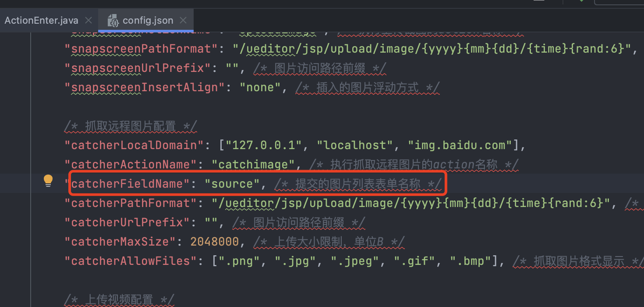Click the config.json file type icon

pyautogui.click(x=113, y=21)
